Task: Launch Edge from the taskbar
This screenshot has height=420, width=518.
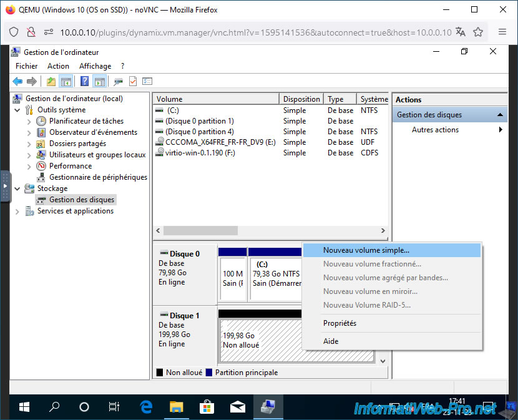Action: coord(145,407)
